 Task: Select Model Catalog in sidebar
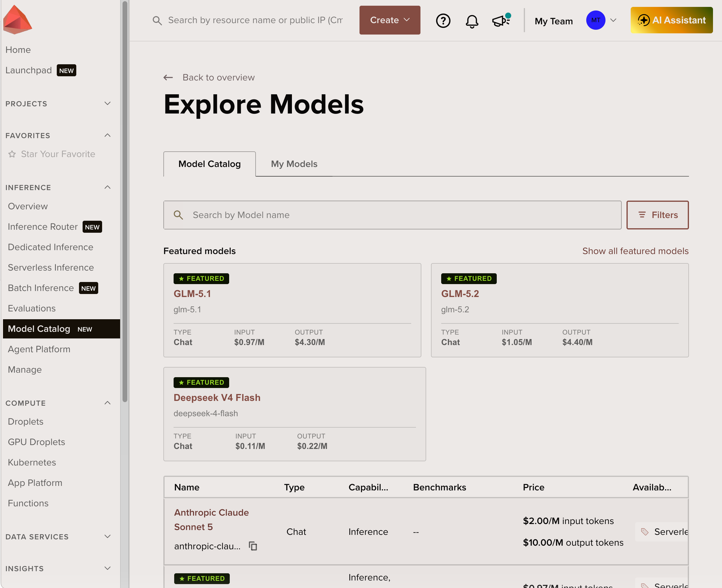61,329
